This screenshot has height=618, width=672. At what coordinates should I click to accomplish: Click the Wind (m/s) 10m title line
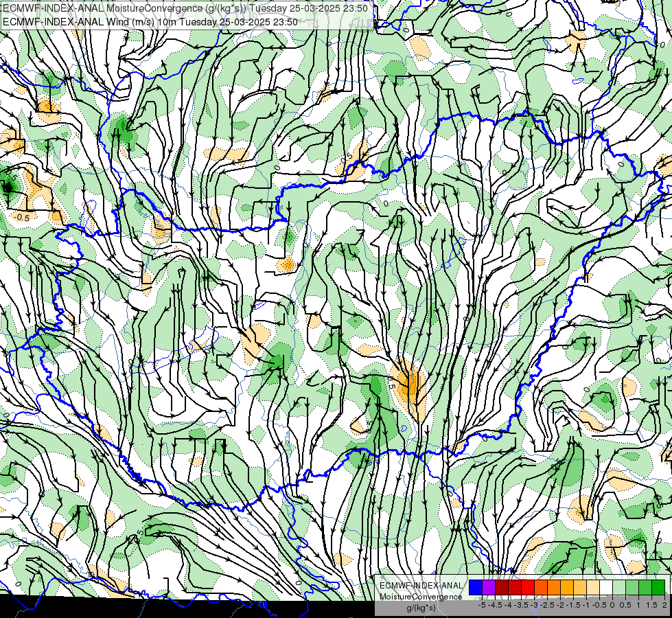[150, 21]
